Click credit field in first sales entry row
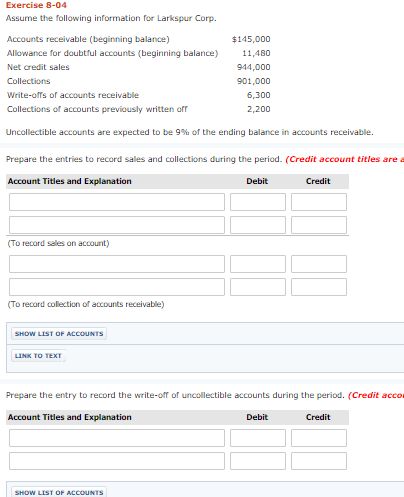 (x=319, y=202)
